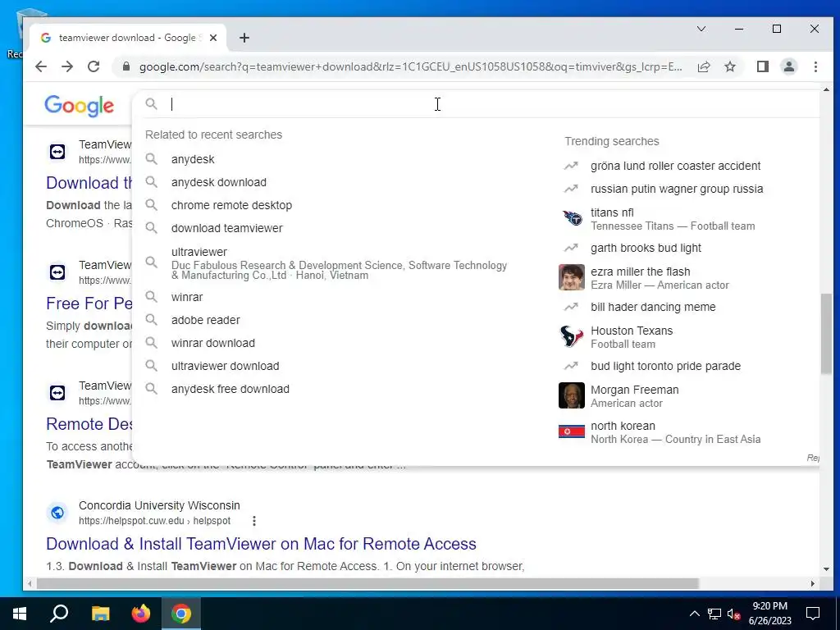Image resolution: width=840 pixels, height=630 pixels.
Task: Click the Houston Texans logo thumbnail
Action: pos(572,336)
